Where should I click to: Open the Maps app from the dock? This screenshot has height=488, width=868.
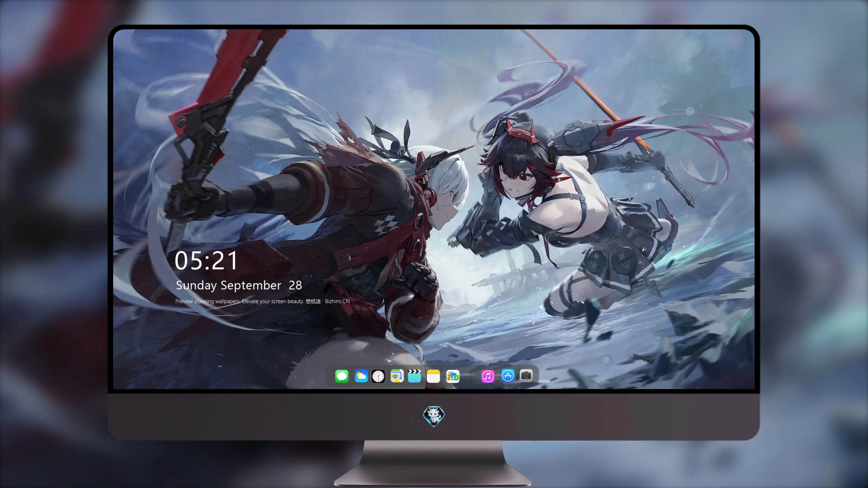(x=397, y=376)
